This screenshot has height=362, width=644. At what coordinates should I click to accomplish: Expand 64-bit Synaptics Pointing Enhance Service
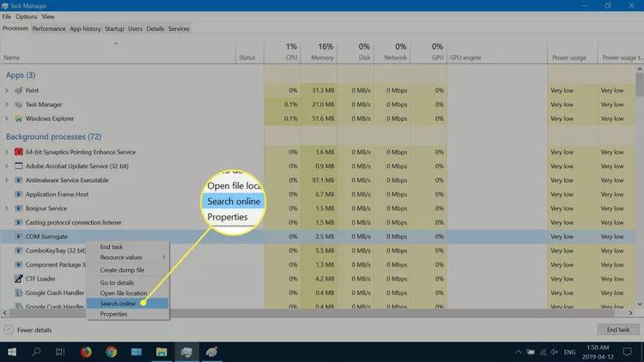[7, 152]
